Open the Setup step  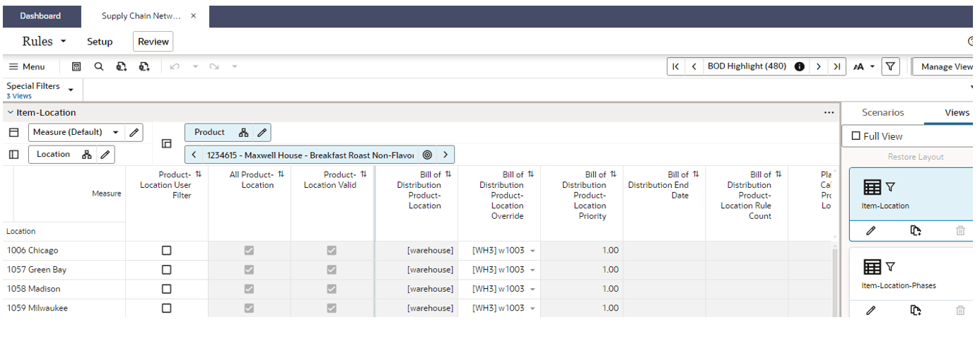100,42
